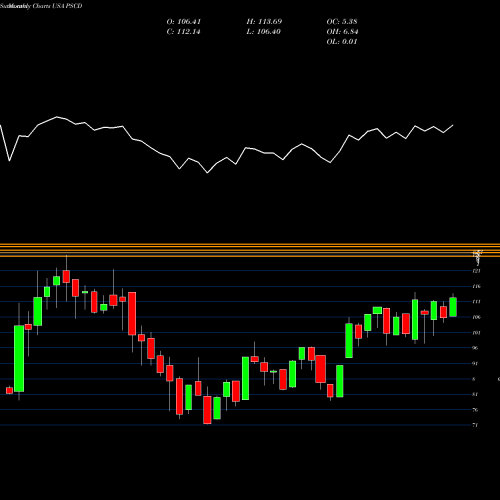Click the tall green candle rising from 81 to 101 at the left of the chart

tap(19, 359)
